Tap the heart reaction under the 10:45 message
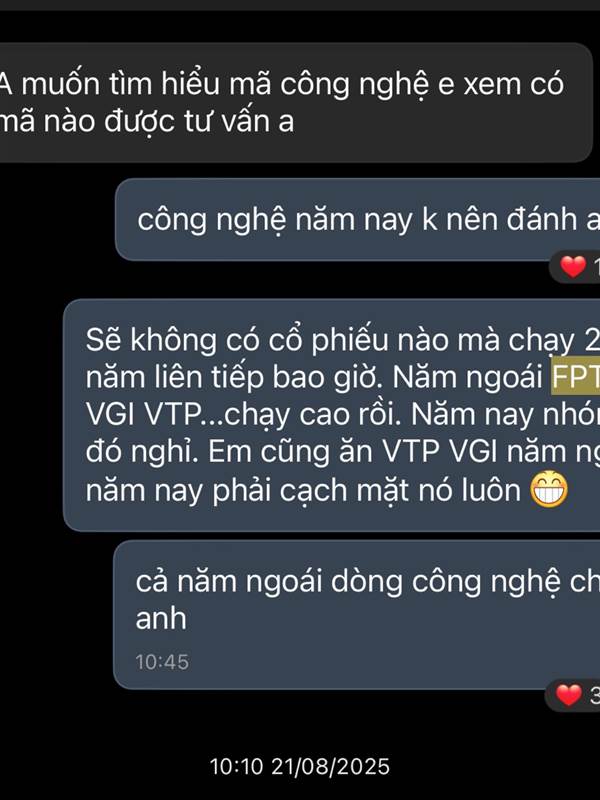Viewport: 600px width, 800px height. 568,695
